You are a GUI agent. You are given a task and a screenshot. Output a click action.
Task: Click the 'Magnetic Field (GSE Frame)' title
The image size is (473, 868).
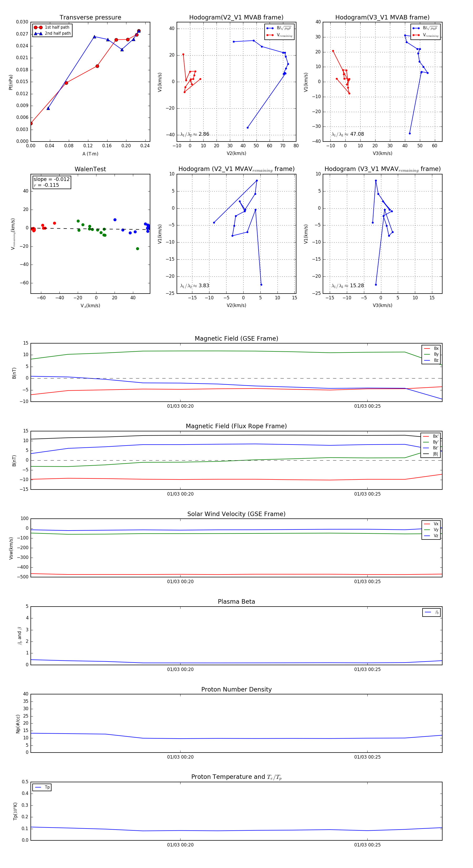click(x=236, y=339)
